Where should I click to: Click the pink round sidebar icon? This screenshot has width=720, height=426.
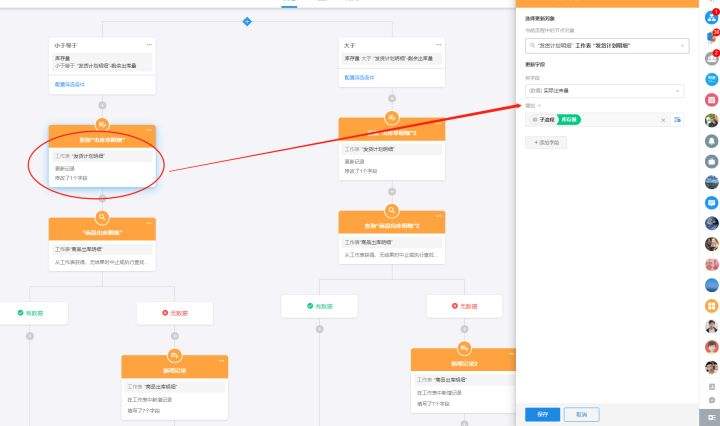pyautogui.click(x=712, y=100)
